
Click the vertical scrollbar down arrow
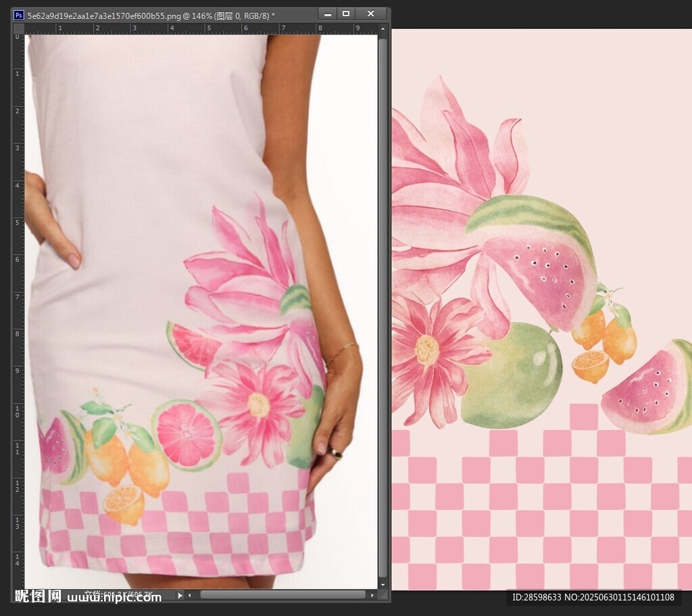[x=383, y=584]
